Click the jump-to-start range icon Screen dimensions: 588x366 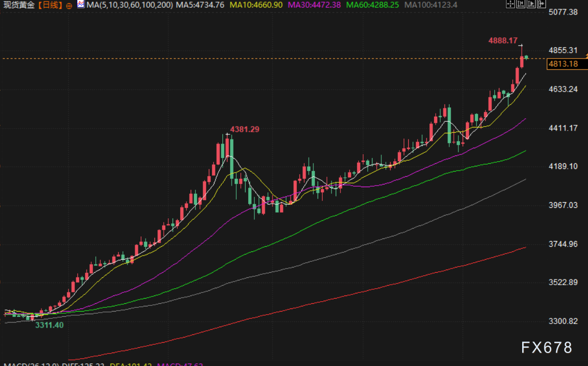coord(520,5)
